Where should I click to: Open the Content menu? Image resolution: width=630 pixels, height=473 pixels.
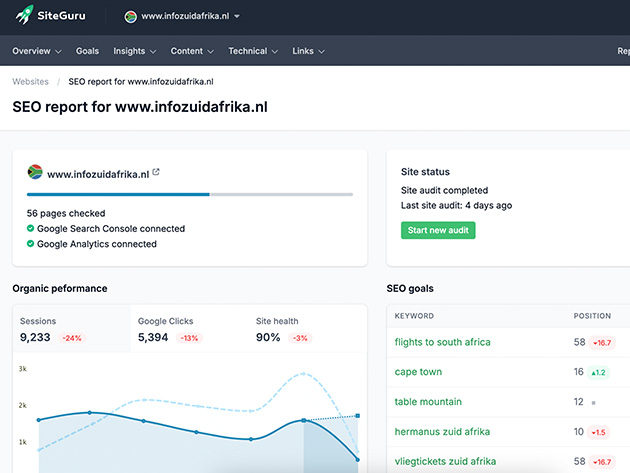coord(192,51)
